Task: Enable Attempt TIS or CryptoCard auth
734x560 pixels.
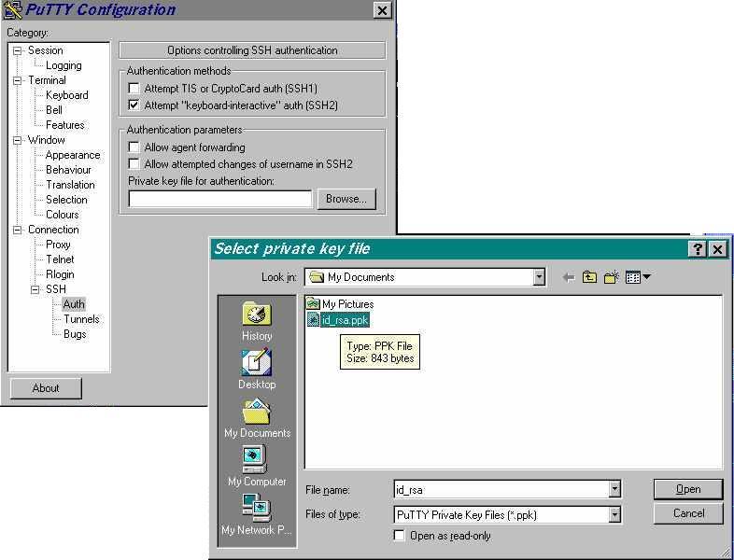Action: [134, 89]
